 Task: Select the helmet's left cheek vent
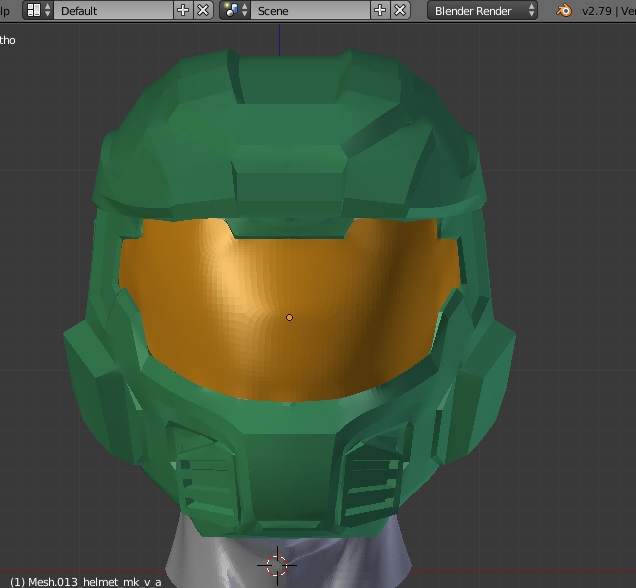[208, 482]
